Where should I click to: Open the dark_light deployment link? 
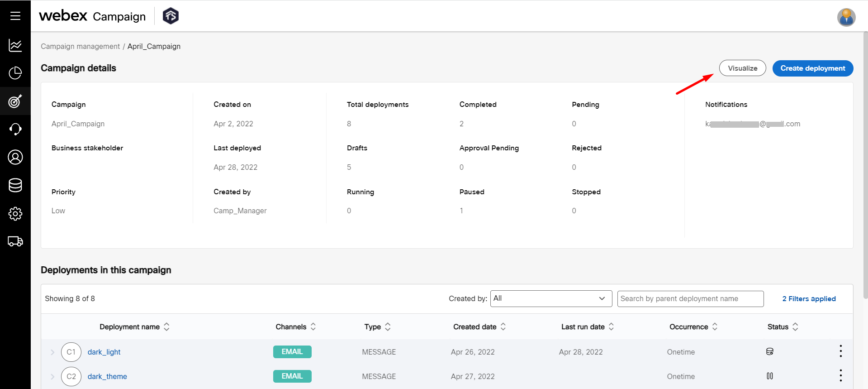pyautogui.click(x=104, y=352)
